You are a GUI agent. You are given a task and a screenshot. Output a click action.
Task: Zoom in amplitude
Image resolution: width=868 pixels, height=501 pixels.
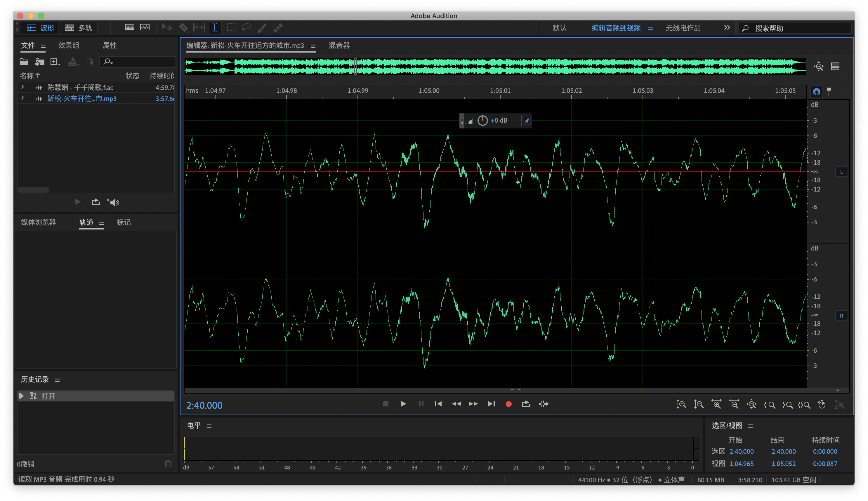point(681,404)
